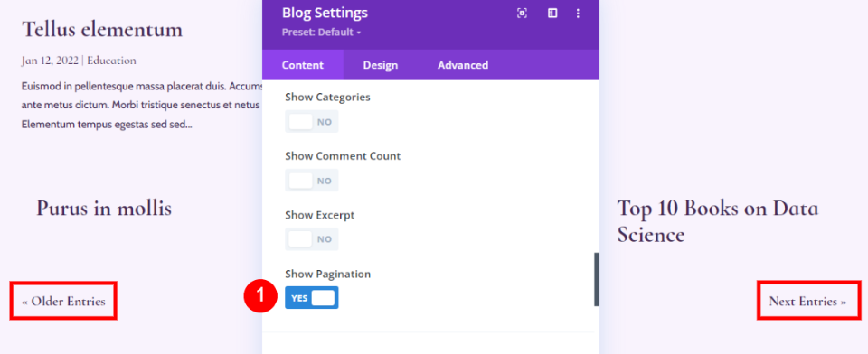Disable the Show Pagination switch
868x354 pixels.
tap(312, 298)
